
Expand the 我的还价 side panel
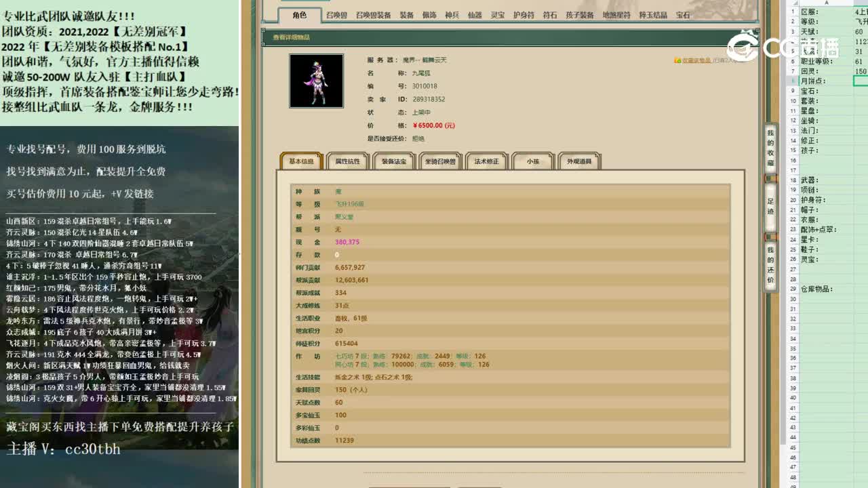[770, 264]
